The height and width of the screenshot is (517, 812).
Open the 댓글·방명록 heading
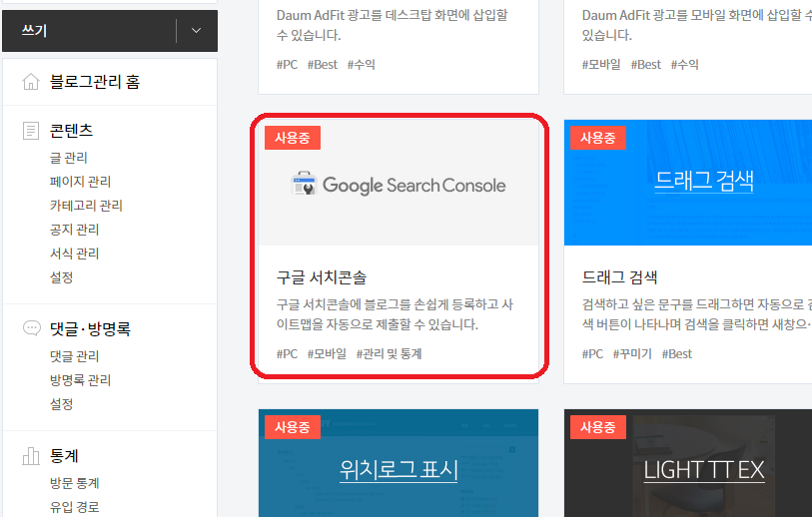click(x=90, y=328)
